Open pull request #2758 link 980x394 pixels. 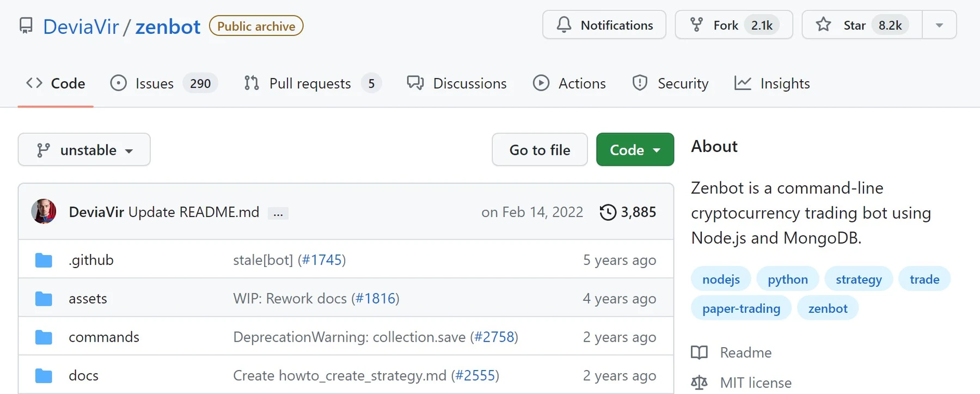(494, 337)
